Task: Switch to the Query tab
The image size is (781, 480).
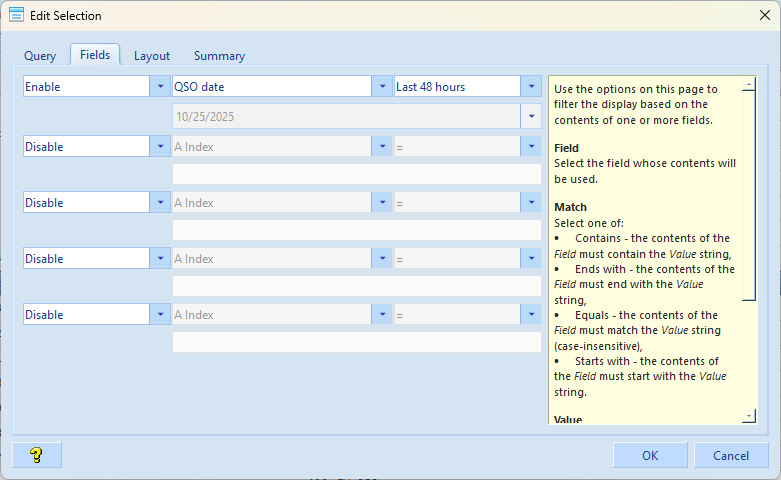Action: click(40, 56)
